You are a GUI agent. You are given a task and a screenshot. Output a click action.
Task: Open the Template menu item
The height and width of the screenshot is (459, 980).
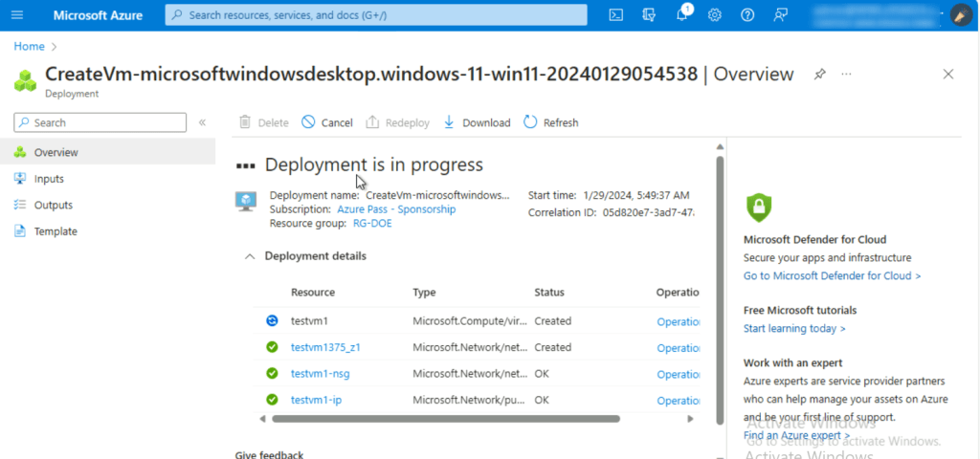coord(56,231)
